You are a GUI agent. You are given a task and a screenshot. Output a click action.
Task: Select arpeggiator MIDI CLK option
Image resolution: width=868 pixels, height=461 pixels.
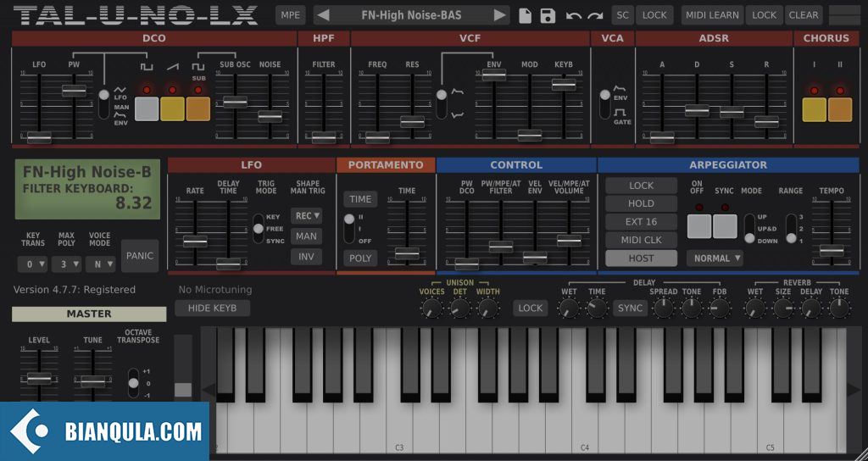(x=641, y=240)
